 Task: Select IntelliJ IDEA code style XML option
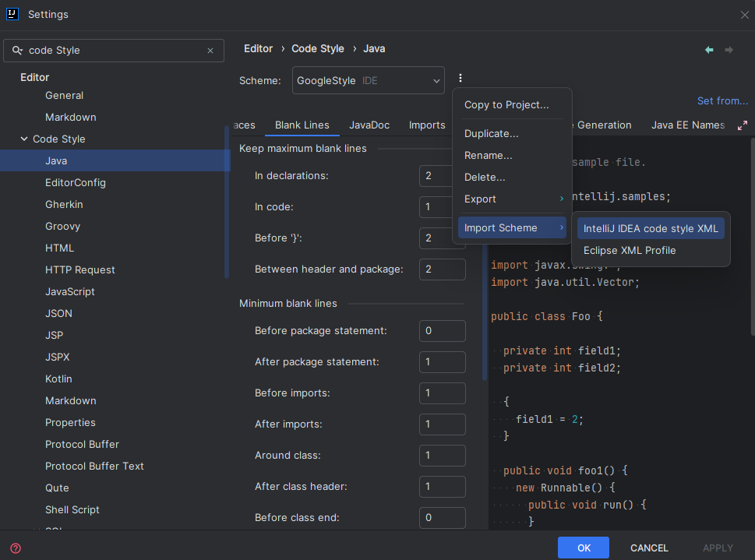click(651, 229)
